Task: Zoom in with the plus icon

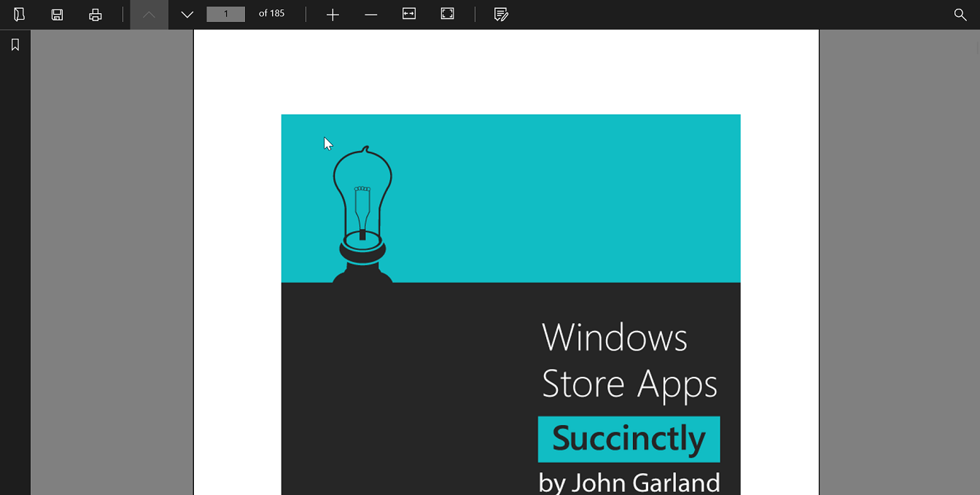Action: 332,15
